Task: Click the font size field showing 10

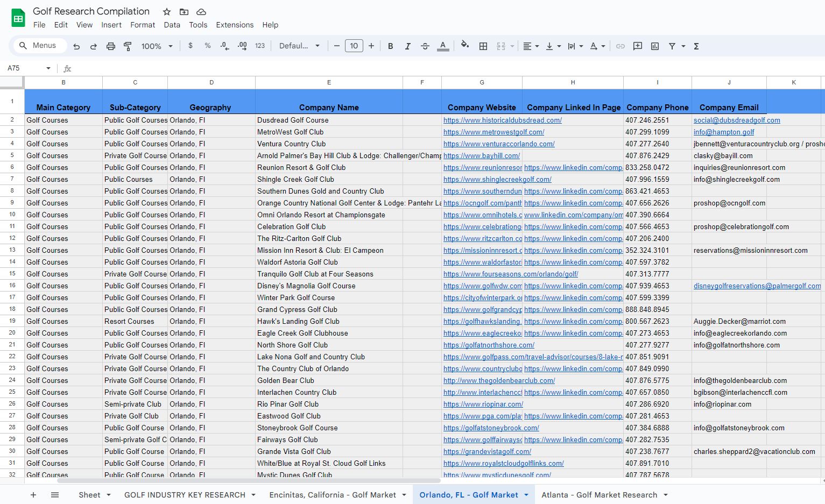Action: 354,46
